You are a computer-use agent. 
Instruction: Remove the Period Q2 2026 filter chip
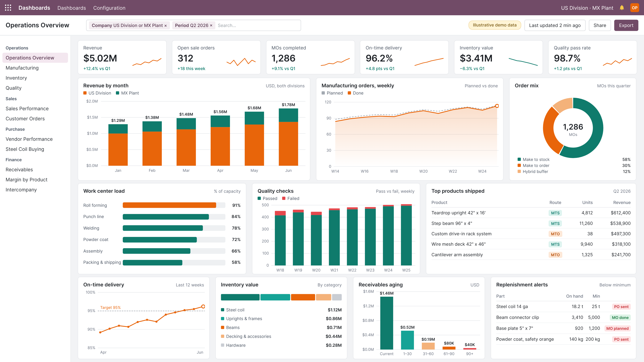click(211, 25)
